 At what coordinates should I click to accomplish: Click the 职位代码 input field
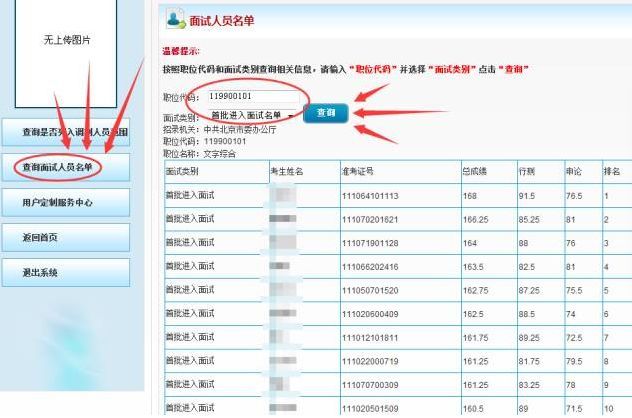point(248,96)
